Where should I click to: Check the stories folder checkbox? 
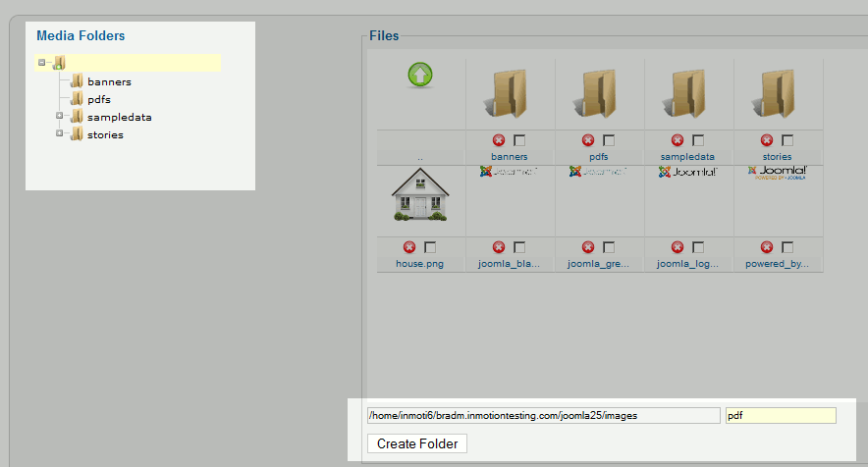787,140
